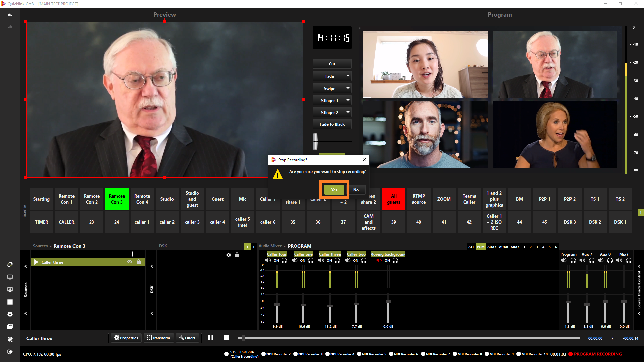
Task: Toggle ON for Moving background channel
Action: coord(387,260)
